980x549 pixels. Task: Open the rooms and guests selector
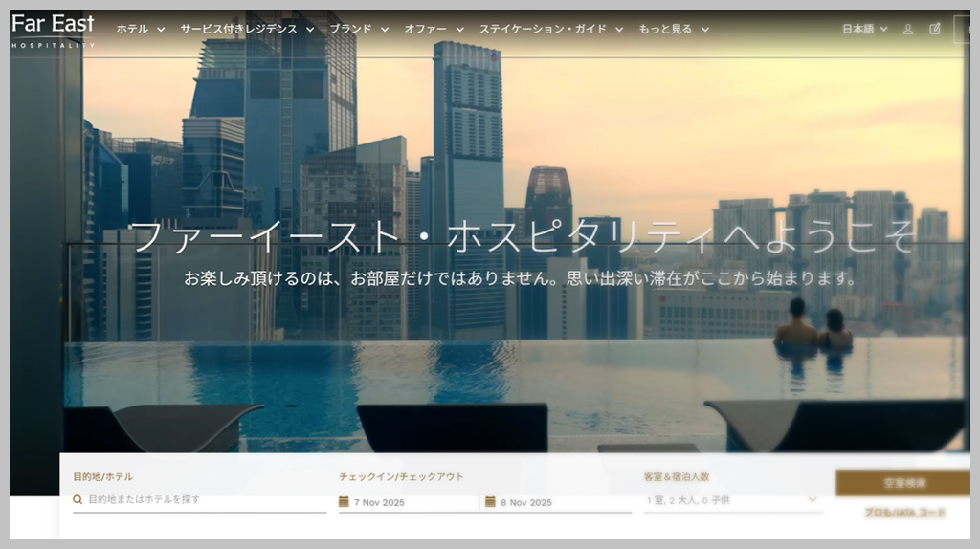732,500
